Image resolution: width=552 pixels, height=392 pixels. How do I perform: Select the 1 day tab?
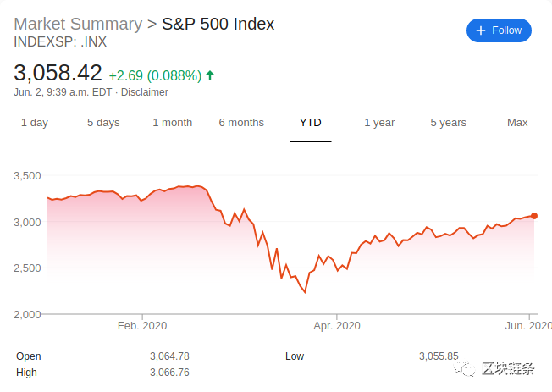35,123
